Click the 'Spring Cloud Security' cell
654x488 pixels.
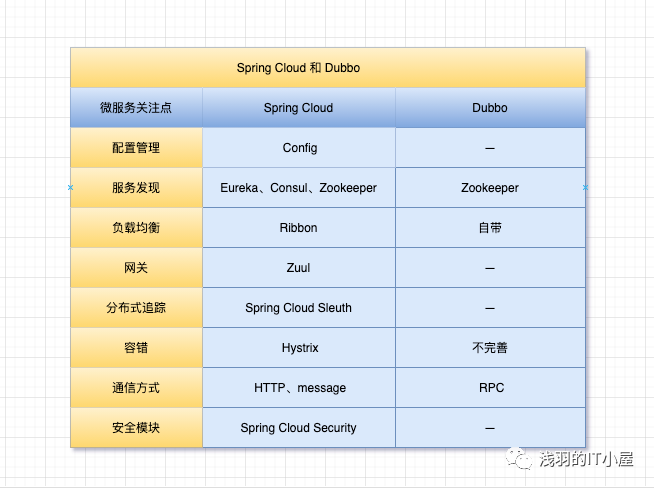coord(299,428)
